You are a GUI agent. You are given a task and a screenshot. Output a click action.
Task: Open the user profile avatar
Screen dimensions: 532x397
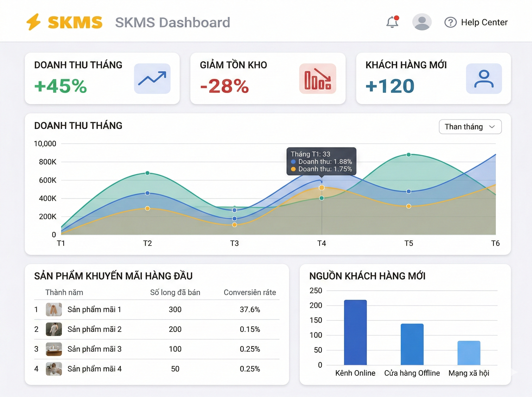[422, 22]
